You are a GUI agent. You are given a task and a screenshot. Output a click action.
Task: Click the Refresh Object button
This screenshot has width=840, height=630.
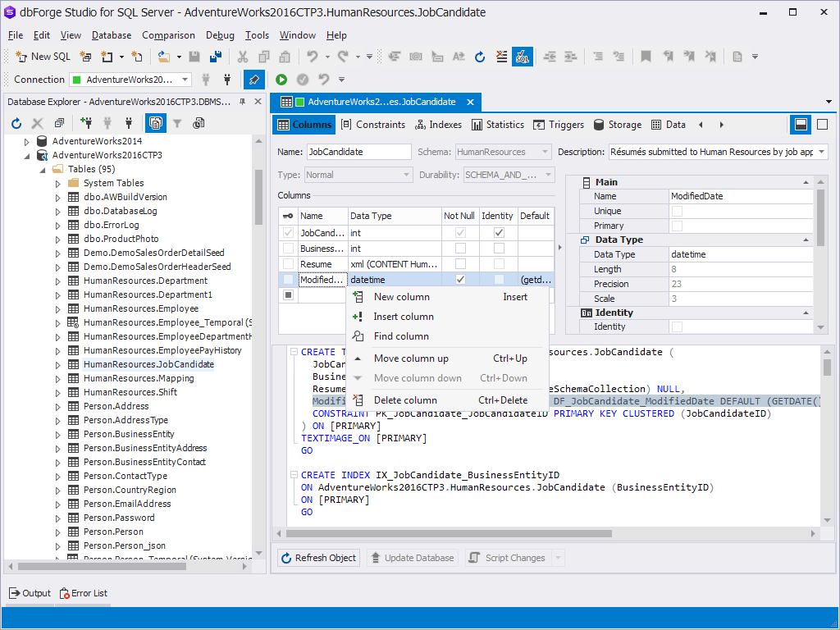point(318,557)
